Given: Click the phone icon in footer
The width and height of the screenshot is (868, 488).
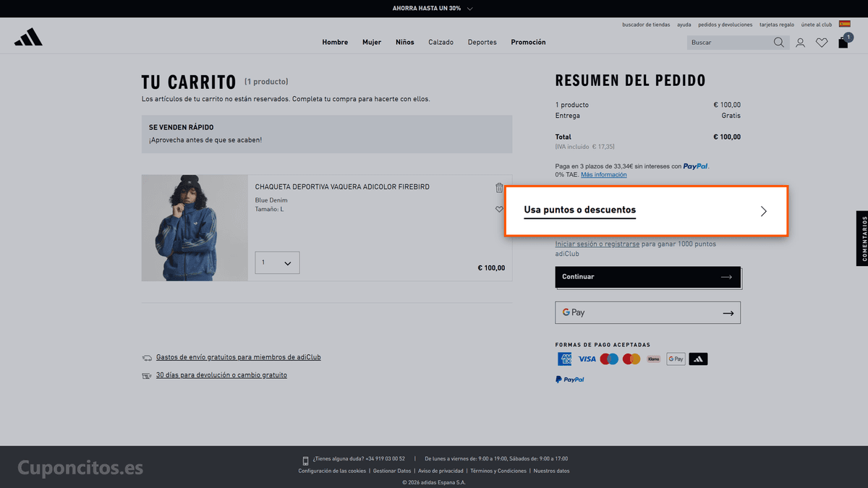Looking at the screenshot, I should [306, 461].
